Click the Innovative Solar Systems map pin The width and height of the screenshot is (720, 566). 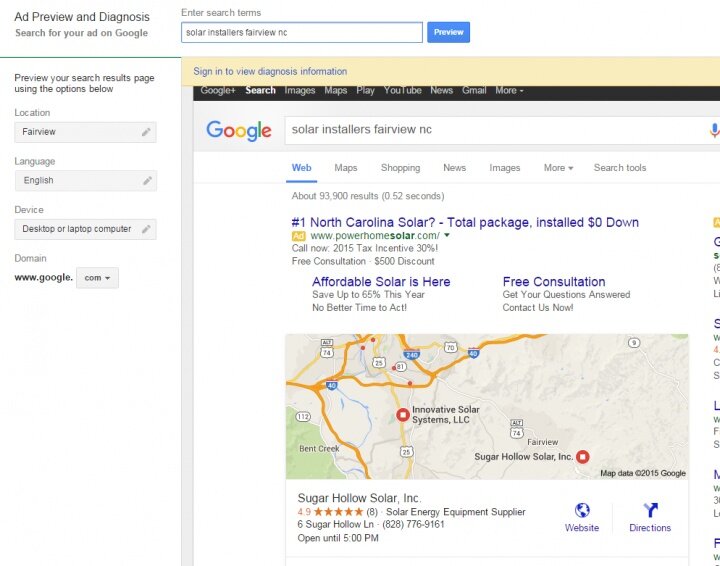click(x=403, y=415)
